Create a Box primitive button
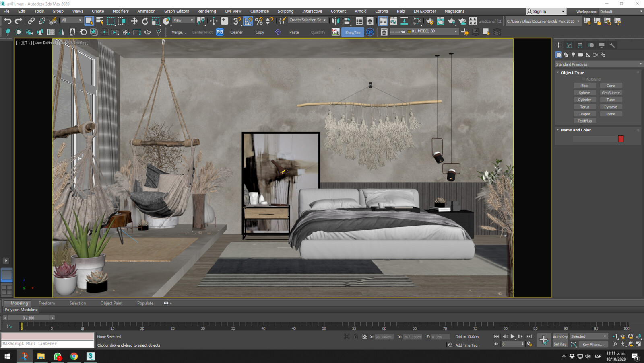The width and height of the screenshot is (644, 363). click(584, 86)
